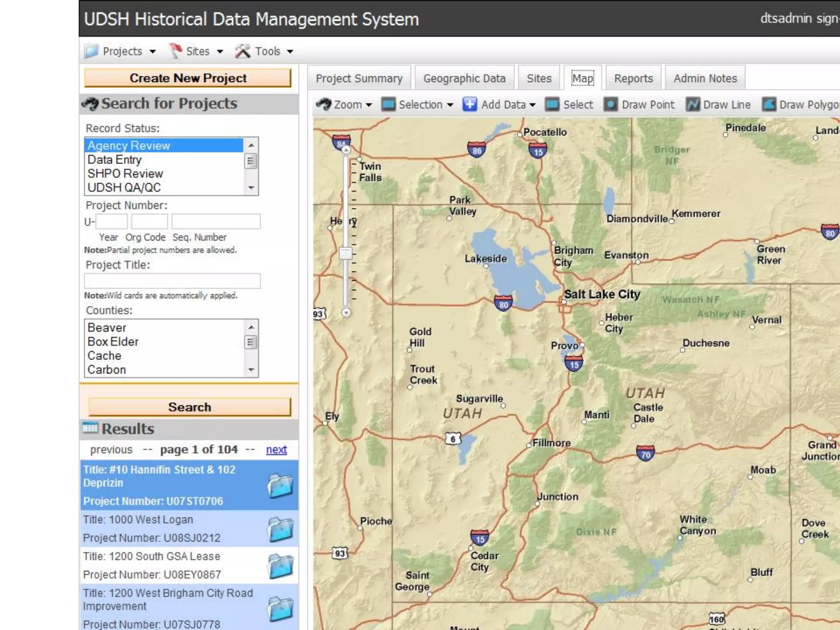Select the Draw Point tool
Screen dimensions: 840x630
pyautogui.click(x=639, y=105)
